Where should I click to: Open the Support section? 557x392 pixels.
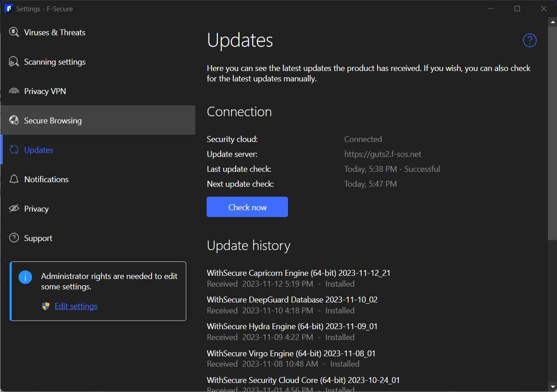point(98,238)
